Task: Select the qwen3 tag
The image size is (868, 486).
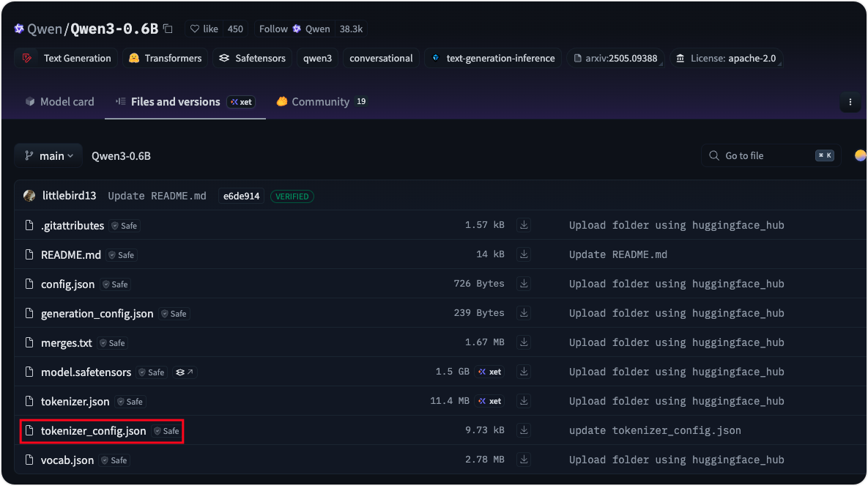Action: 317,58
